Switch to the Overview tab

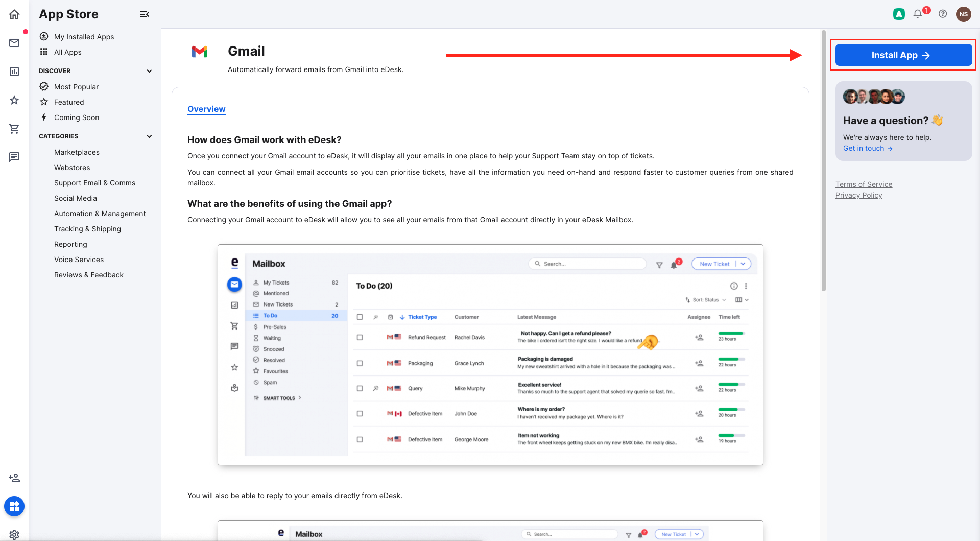(x=206, y=109)
